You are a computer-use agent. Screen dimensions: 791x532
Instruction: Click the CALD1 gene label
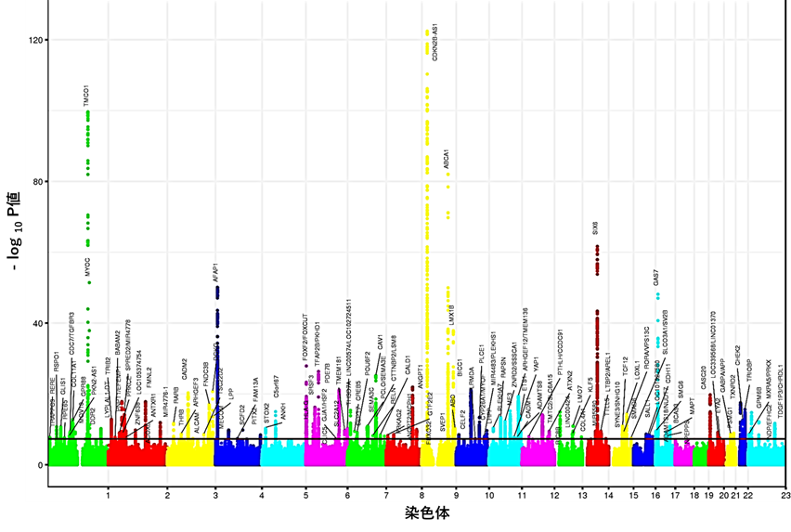pyautogui.click(x=408, y=365)
